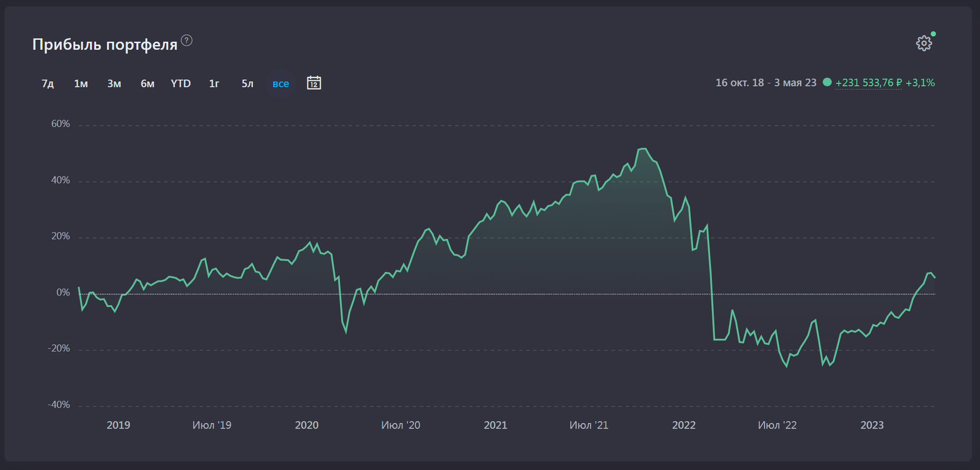The image size is (980, 470).
Task: Select the 1м time range
Action: tap(81, 84)
